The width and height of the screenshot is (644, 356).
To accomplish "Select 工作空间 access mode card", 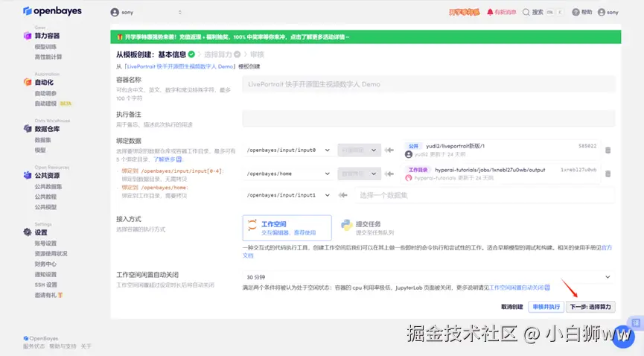I will click(x=287, y=228).
